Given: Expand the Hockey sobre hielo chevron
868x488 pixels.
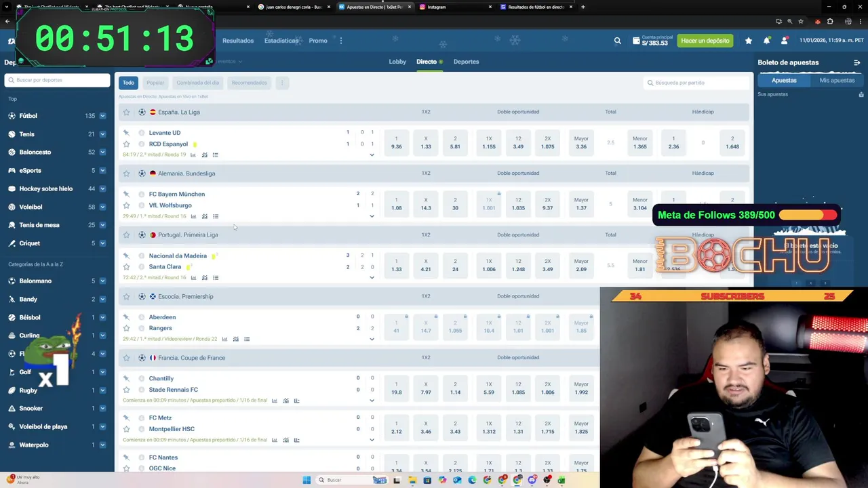Looking at the screenshot, I should coord(102,188).
